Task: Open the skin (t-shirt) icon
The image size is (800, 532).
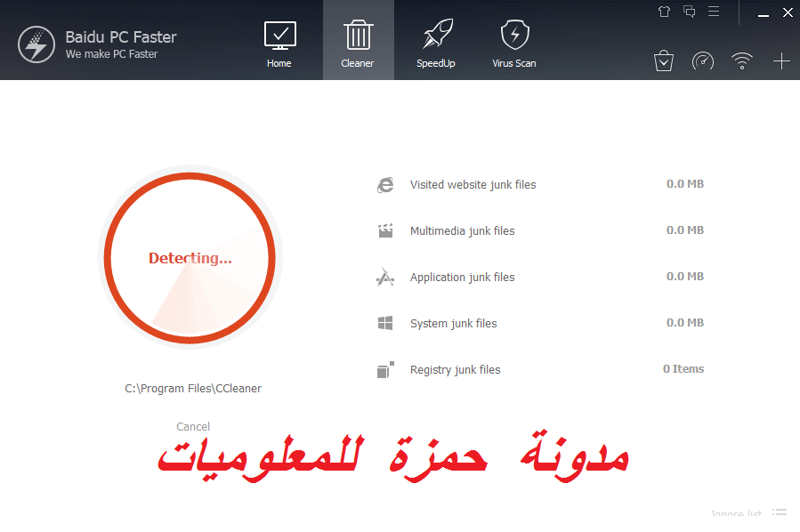Action: tap(664, 12)
